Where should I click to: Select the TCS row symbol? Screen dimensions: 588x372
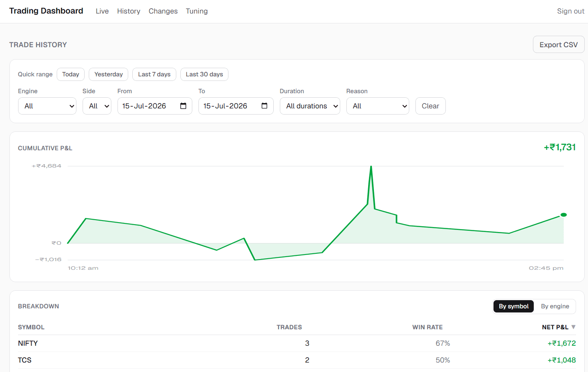[x=25, y=360]
